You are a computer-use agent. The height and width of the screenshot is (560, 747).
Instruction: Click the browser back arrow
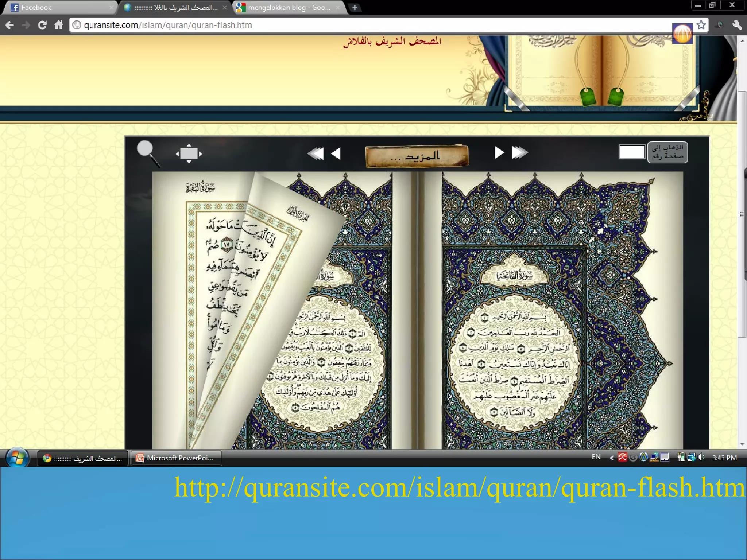pyautogui.click(x=10, y=25)
